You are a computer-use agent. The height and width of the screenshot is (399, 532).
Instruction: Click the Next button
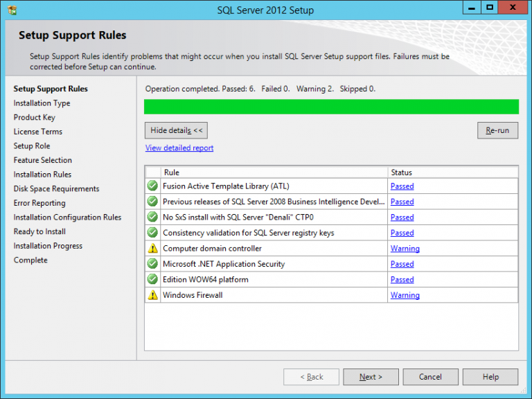[x=371, y=377]
